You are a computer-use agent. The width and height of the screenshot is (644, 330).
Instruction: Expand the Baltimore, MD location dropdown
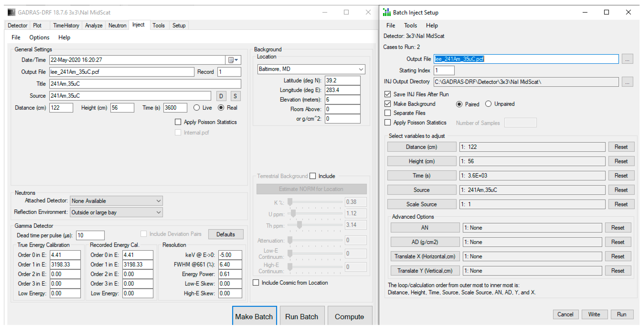[361, 69]
